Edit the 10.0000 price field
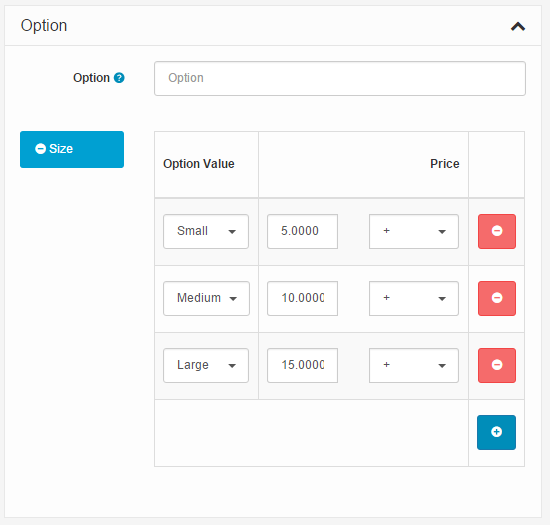The height and width of the screenshot is (525, 550). (x=302, y=298)
